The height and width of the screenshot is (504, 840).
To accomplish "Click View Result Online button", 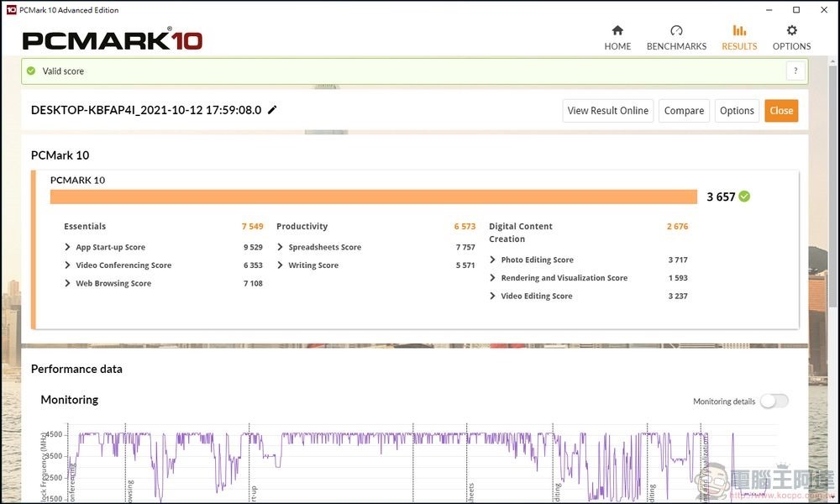I will click(608, 110).
